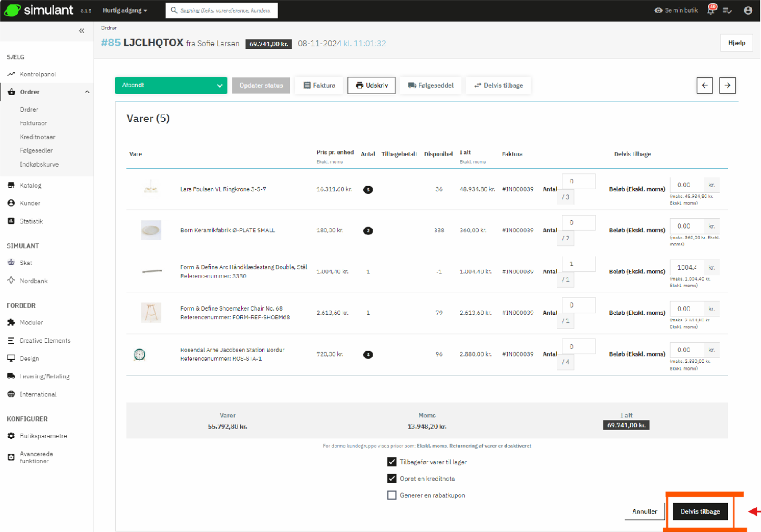Click the Simulant logo
The width and height of the screenshot is (761, 532).
pos(39,10)
